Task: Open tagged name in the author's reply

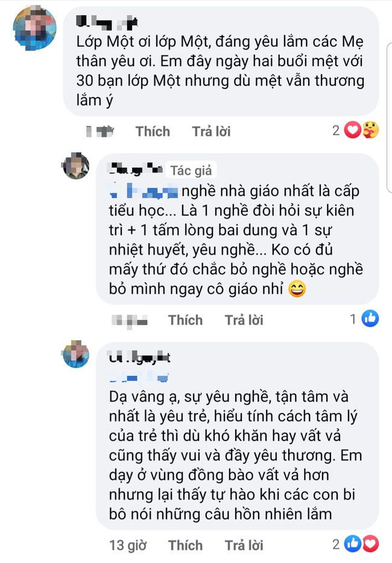Action: pos(144,190)
